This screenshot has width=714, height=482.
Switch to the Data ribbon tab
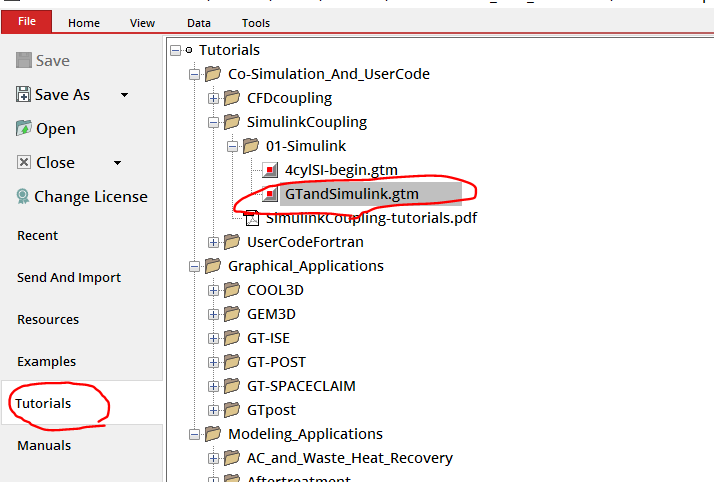coord(198,22)
